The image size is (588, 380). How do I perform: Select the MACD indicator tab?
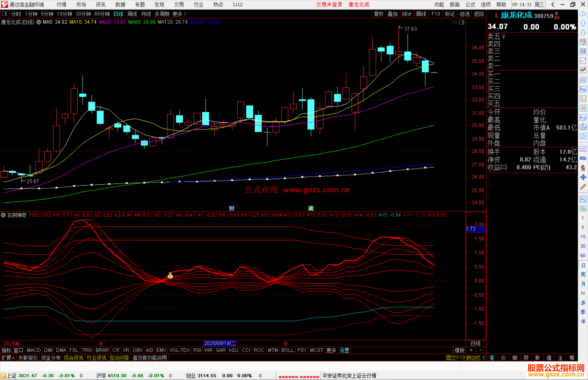[34, 350]
